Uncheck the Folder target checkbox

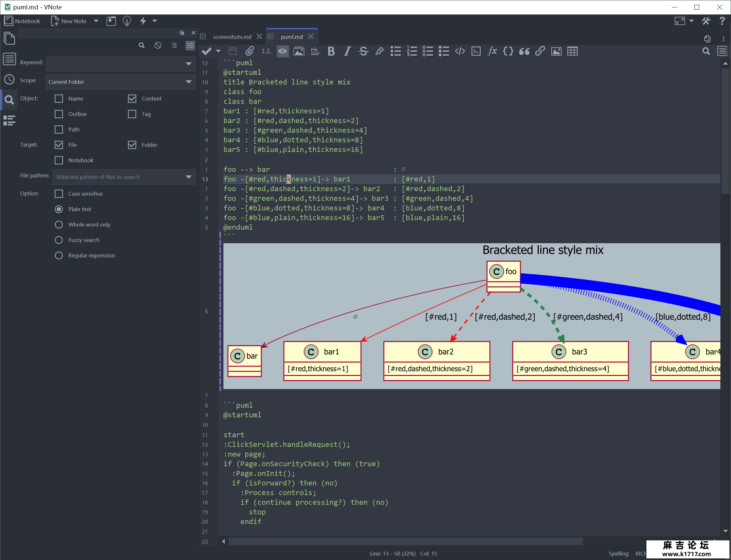point(132,145)
